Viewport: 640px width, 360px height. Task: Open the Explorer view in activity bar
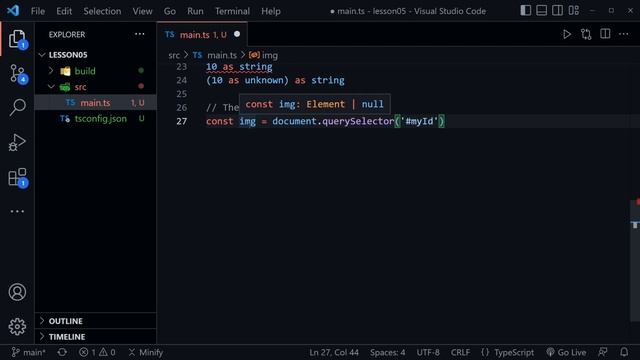[17, 39]
